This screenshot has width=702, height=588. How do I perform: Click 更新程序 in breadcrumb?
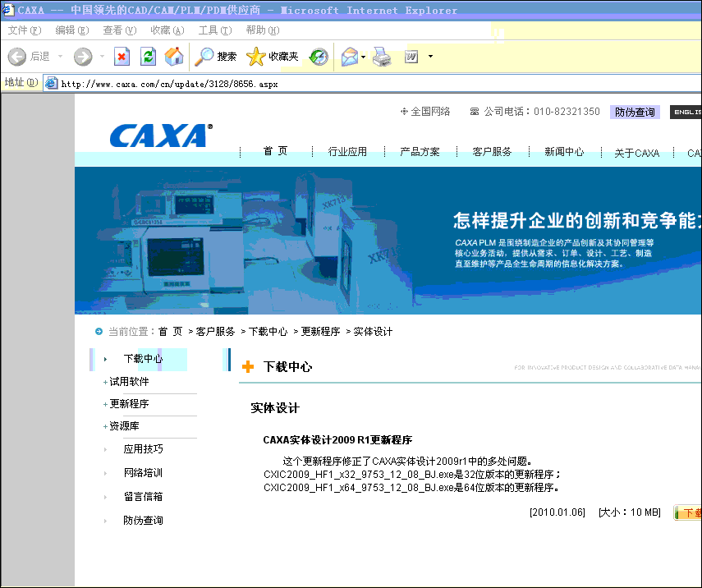[320, 332]
